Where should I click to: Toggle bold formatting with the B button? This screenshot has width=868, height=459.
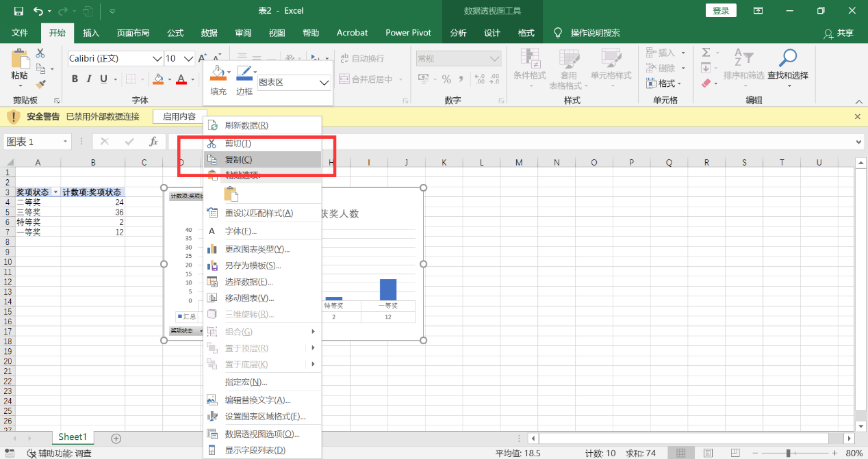(x=74, y=79)
